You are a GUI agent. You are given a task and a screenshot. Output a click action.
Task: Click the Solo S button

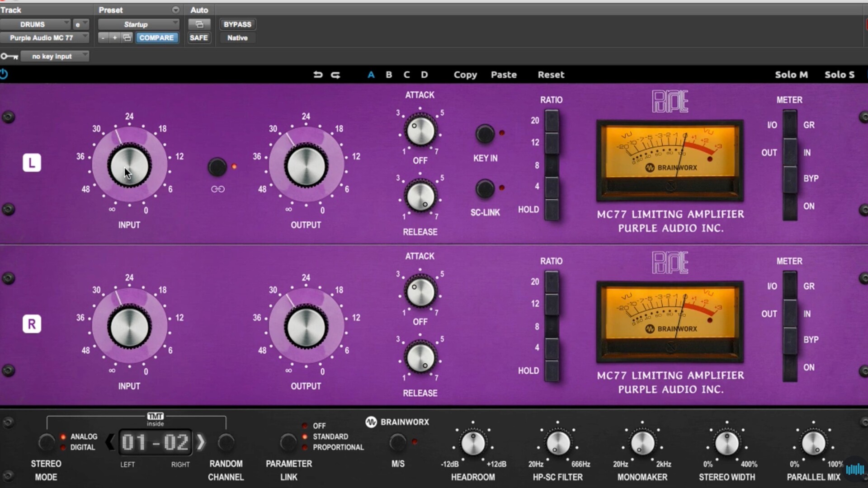click(x=840, y=75)
